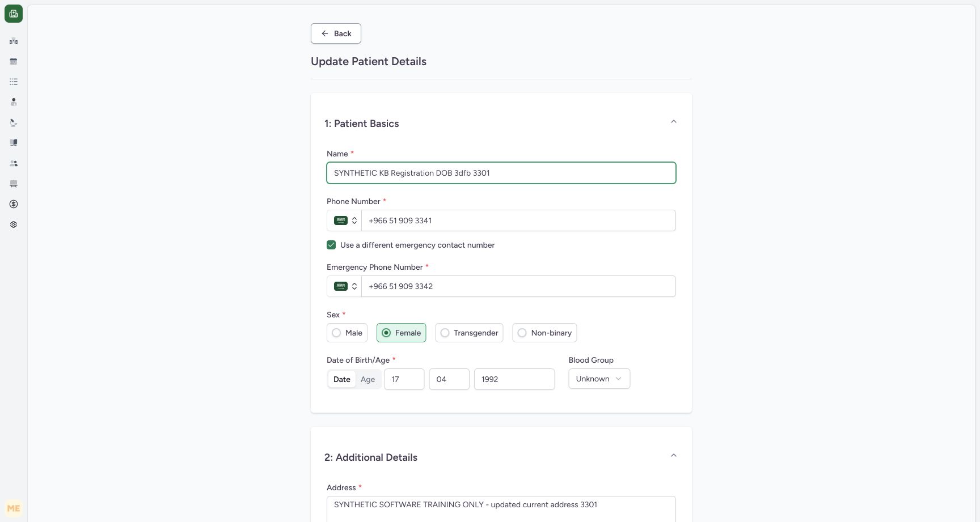Open the dollar billing sidebar icon
This screenshot has height=522, width=980.
(14, 204)
